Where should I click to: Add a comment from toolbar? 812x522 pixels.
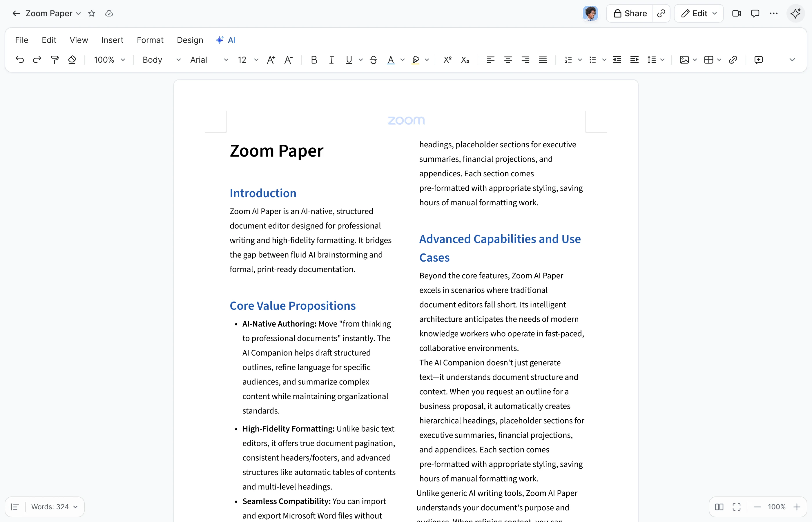pyautogui.click(x=758, y=60)
